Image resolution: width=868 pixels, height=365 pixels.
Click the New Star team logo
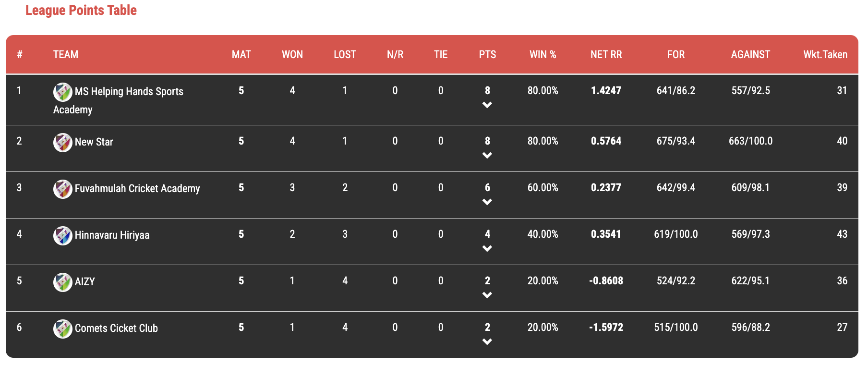(x=63, y=143)
